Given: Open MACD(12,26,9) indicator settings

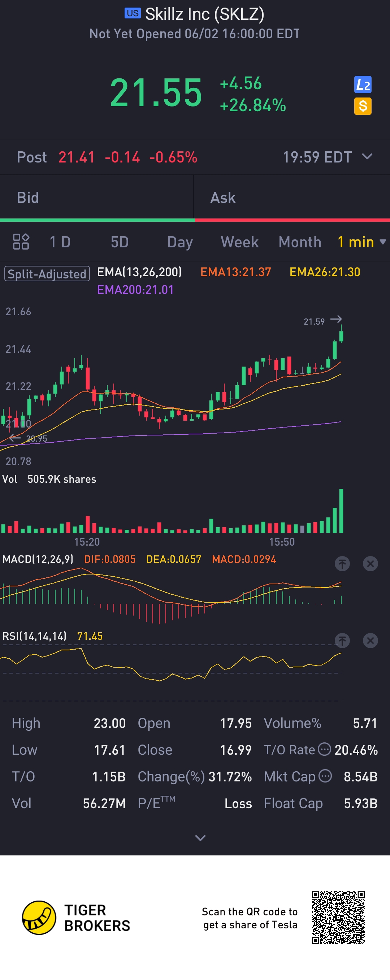Looking at the screenshot, I should pyautogui.click(x=38, y=559).
